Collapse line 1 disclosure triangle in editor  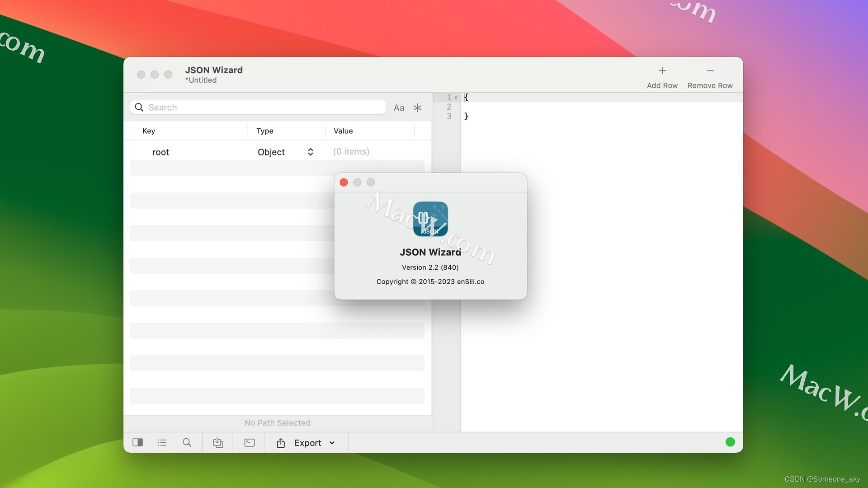(457, 97)
